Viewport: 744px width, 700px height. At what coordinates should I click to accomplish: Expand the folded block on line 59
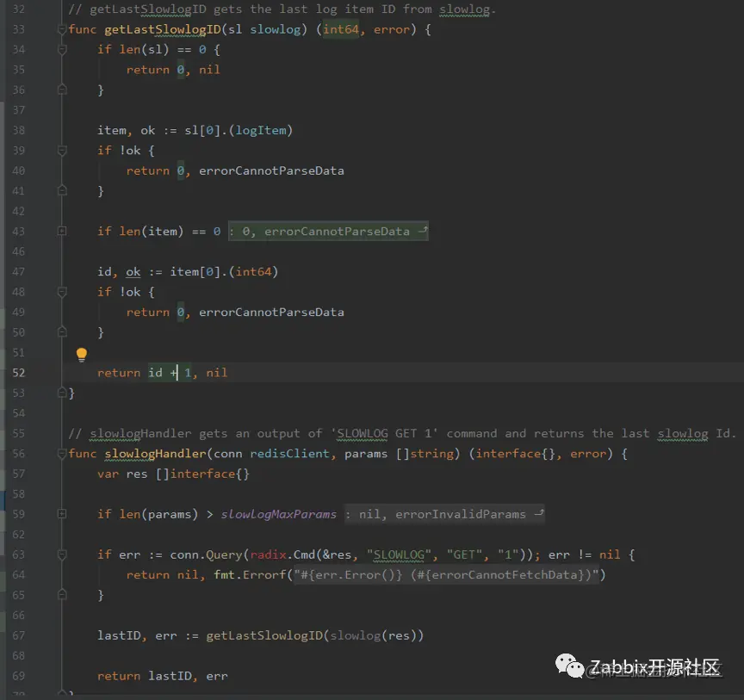coord(62,514)
